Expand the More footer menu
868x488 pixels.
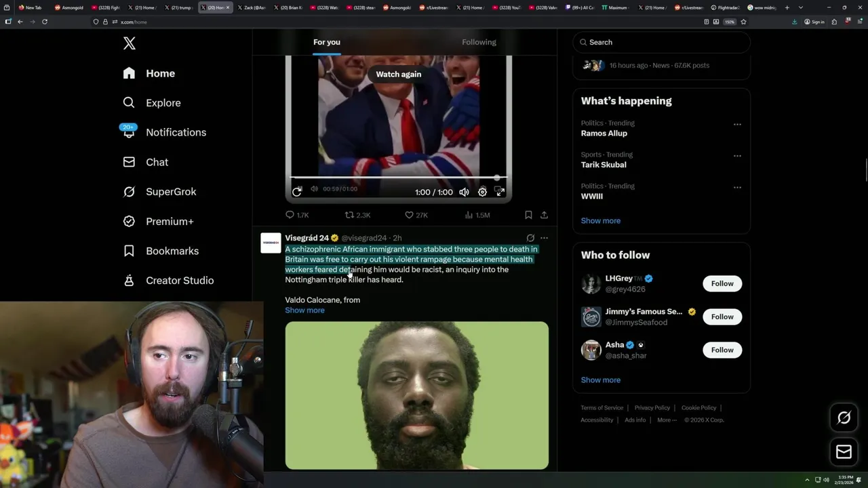tap(666, 420)
